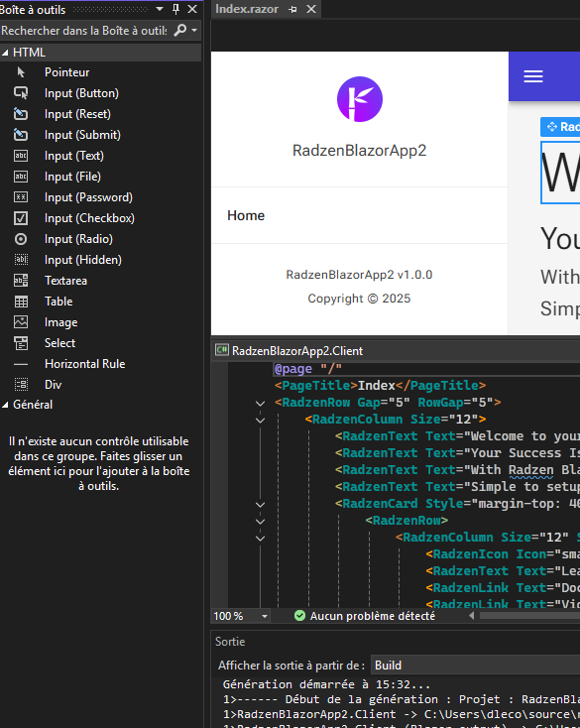The height and width of the screenshot is (728, 580).
Task: Click the PageTitle Index code line
Action: pyautogui.click(x=380, y=386)
